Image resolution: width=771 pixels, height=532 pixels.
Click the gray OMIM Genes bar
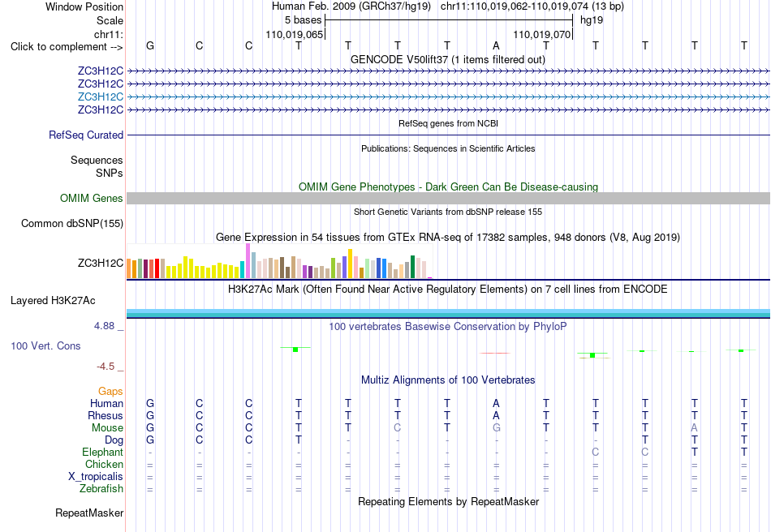click(x=448, y=198)
